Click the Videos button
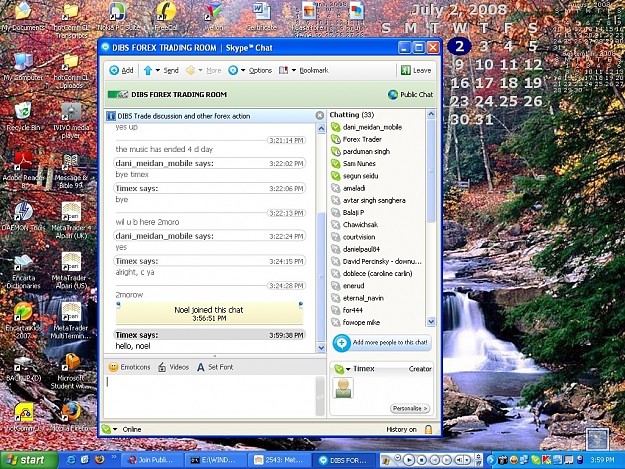The width and height of the screenshot is (625, 469). tap(173, 367)
